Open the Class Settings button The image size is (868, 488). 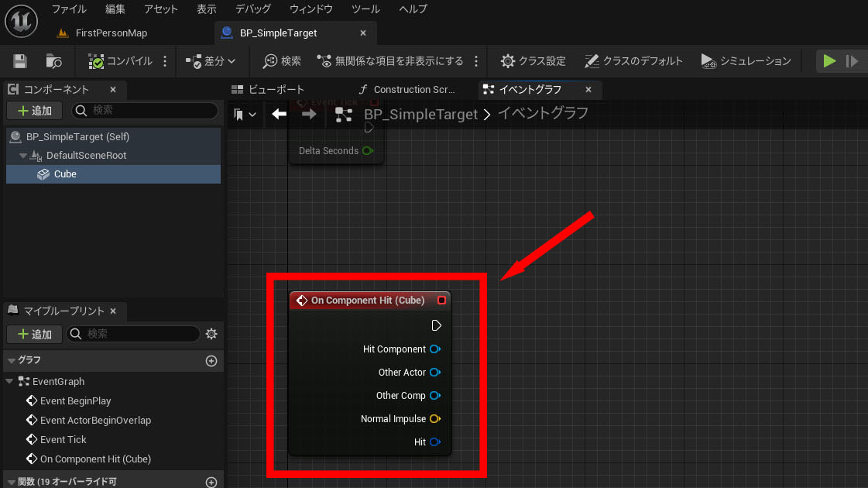(533, 61)
